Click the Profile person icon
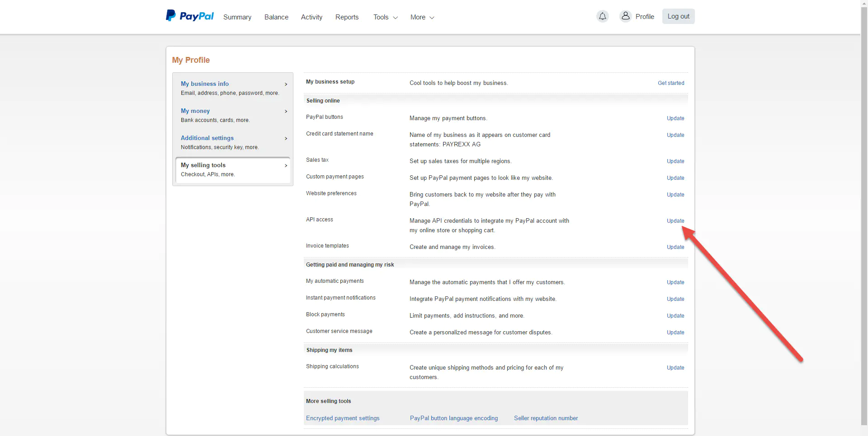Screen dimensions: 868x436 pyautogui.click(x=625, y=16)
